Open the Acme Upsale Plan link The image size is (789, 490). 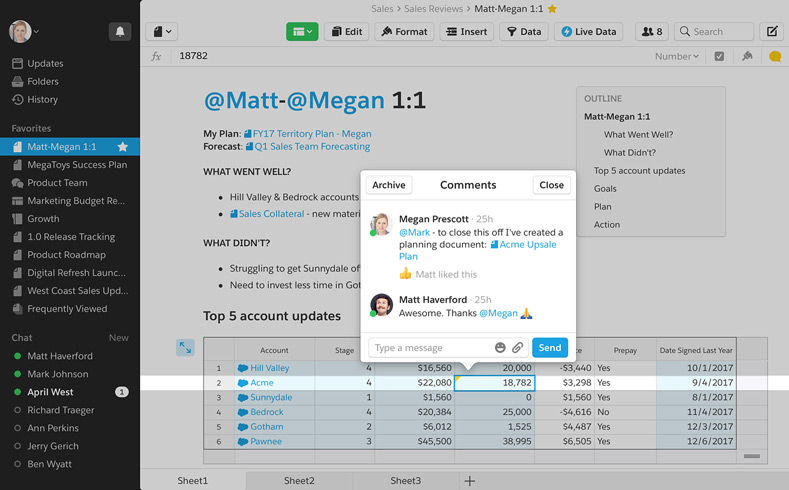[524, 244]
